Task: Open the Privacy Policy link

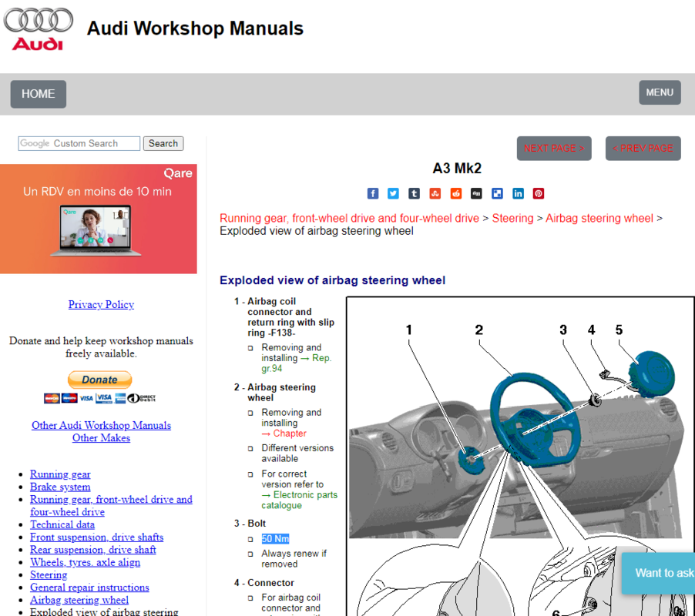Action: [x=101, y=304]
